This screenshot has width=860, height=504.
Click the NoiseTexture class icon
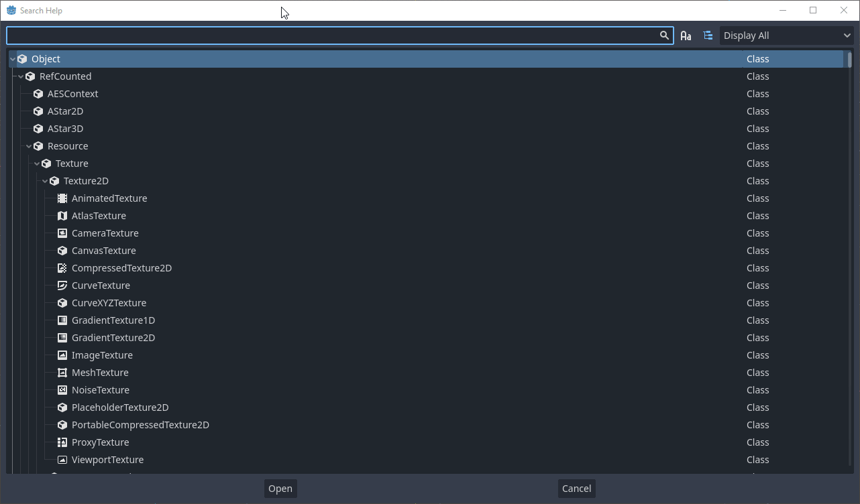tap(62, 390)
